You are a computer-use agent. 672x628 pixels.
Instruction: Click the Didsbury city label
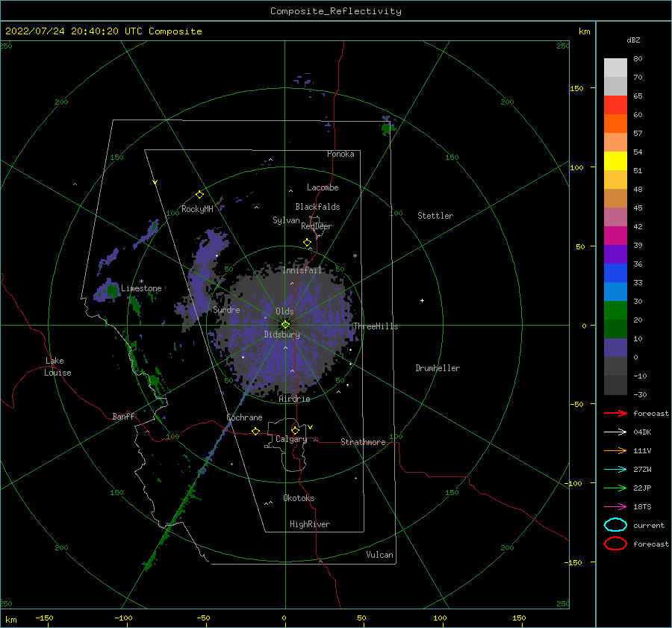(x=282, y=335)
